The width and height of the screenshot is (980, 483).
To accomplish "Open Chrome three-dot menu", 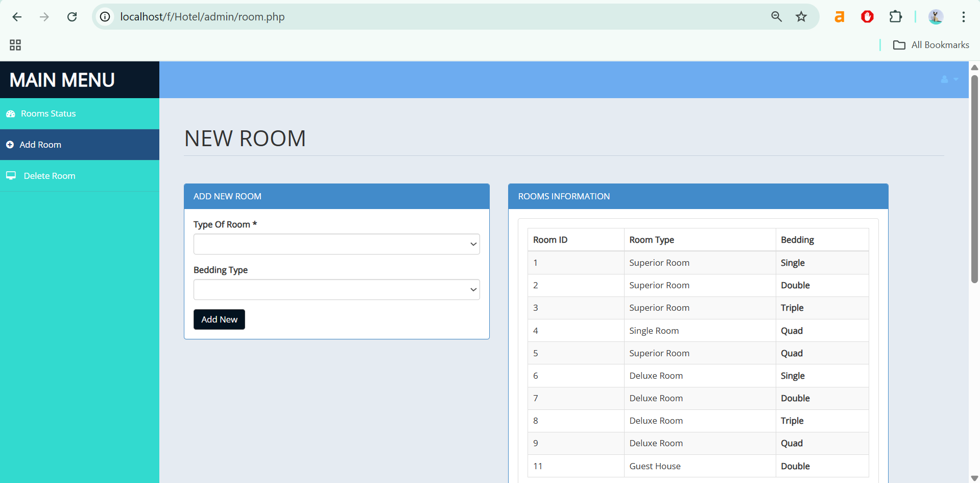I will (963, 17).
